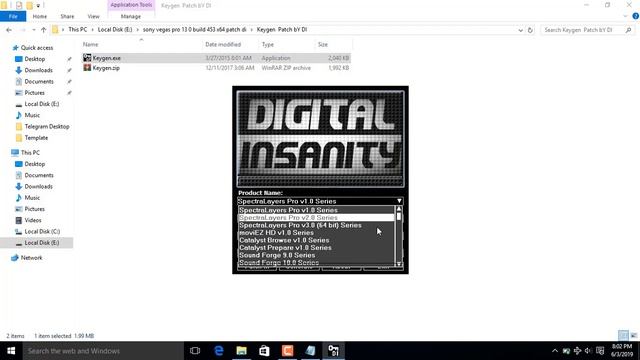Screen dimensions: 640x360
Task: Go up one folder level
Action: coord(44,30)
